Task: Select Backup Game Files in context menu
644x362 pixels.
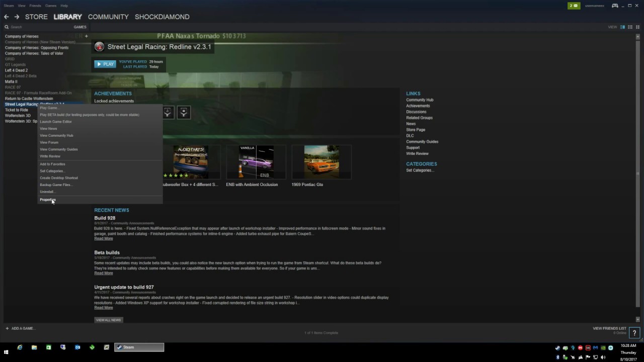Action: pyautogui.click(x=101, y=185)
